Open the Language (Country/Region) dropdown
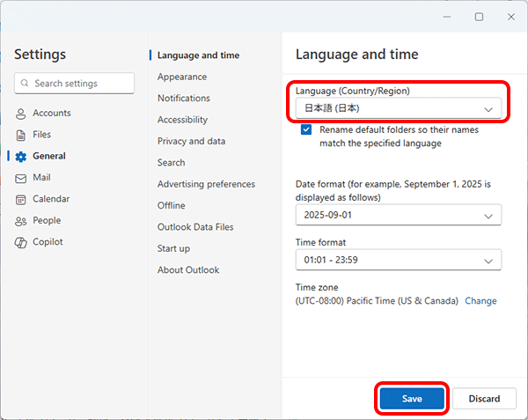Viewport: 528px width, 420px height. coord(398,109)
